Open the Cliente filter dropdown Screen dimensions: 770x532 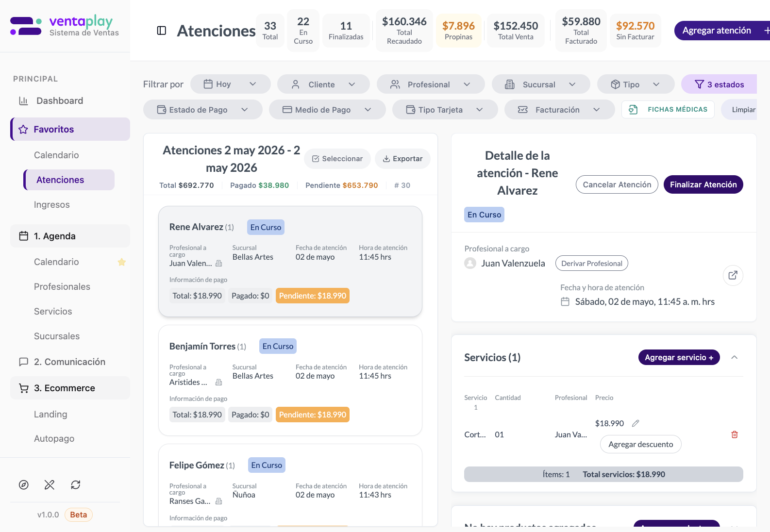coord(323,84)
